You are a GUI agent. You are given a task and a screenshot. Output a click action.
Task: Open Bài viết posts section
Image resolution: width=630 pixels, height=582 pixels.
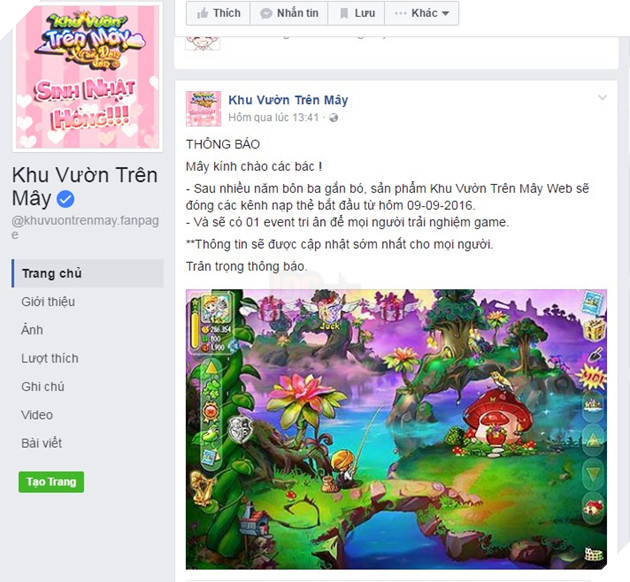pos(41,443)
